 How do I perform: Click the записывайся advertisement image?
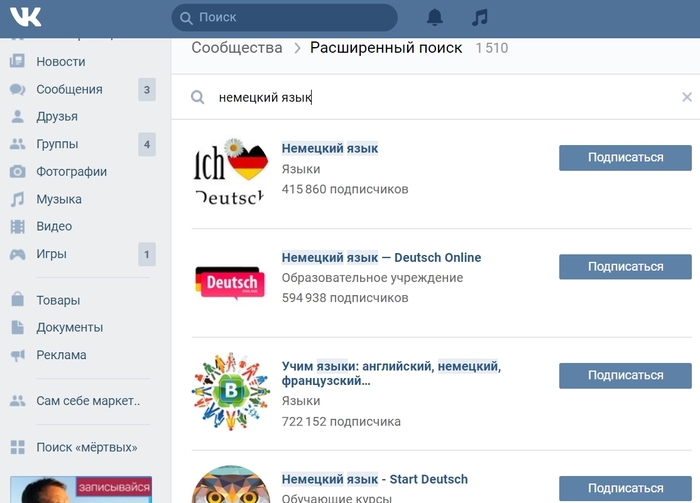pos(81,490)
